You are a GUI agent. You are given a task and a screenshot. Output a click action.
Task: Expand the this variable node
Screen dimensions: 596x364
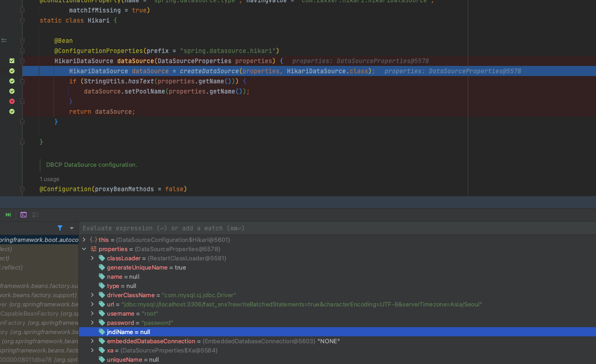tap(84, 240)
